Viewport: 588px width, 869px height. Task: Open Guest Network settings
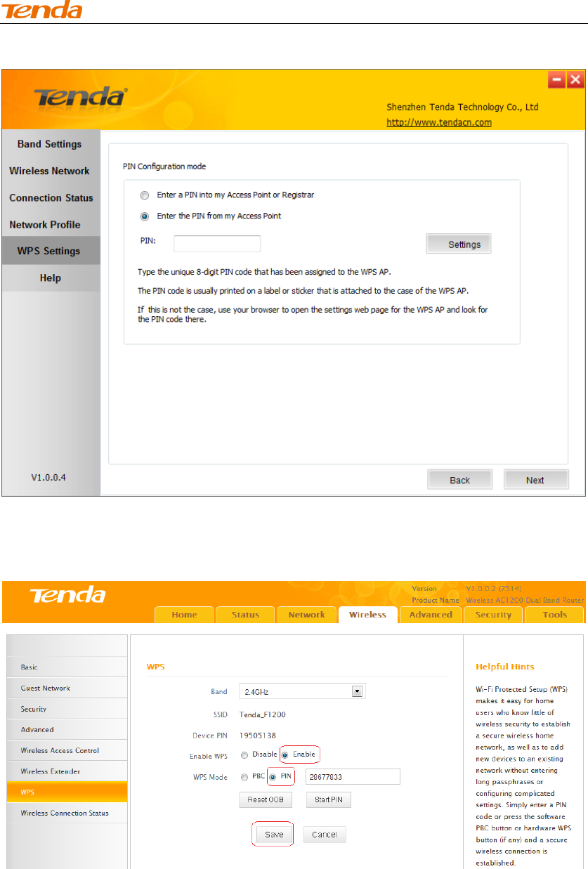click(67, 688)
